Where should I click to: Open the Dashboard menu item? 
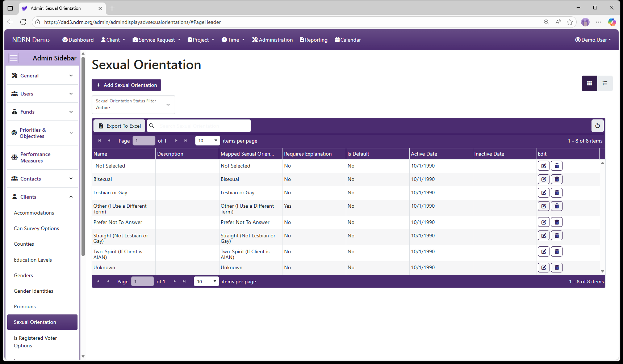click(x=78, y=40)
